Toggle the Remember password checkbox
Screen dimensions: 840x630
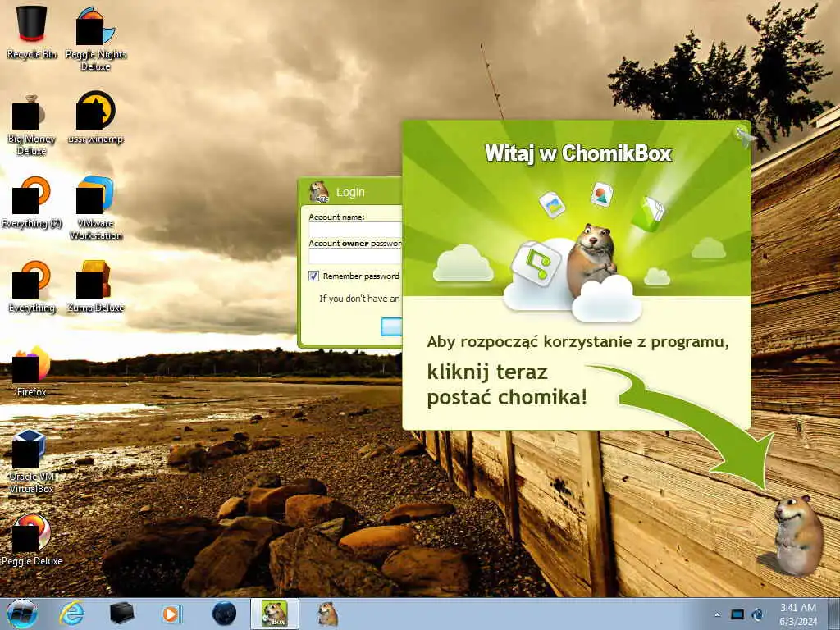314,276
